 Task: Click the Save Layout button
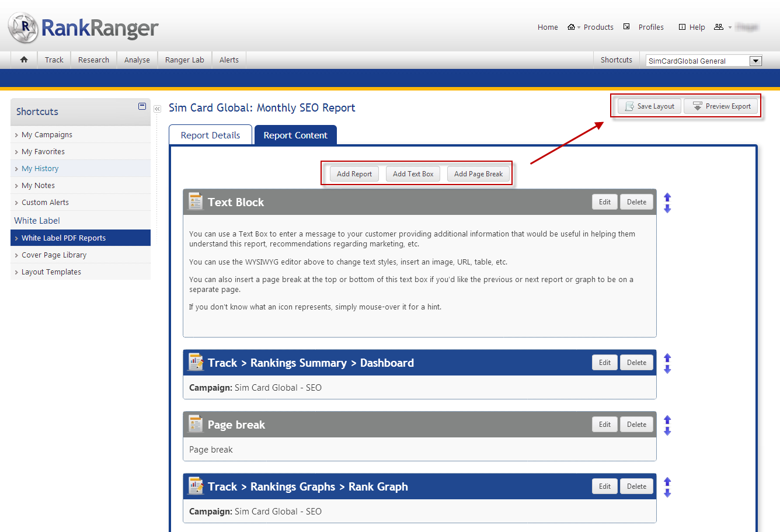(649, 106)
